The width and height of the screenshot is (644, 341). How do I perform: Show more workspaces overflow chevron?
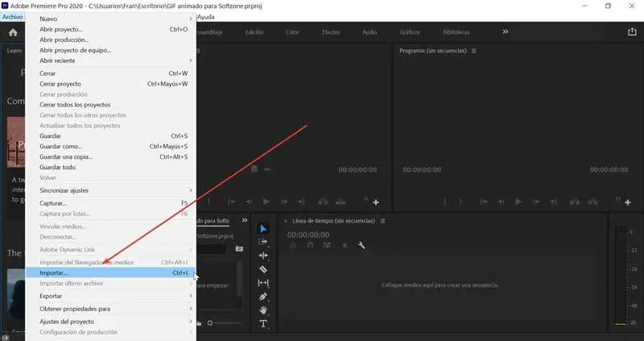point(506,31)
